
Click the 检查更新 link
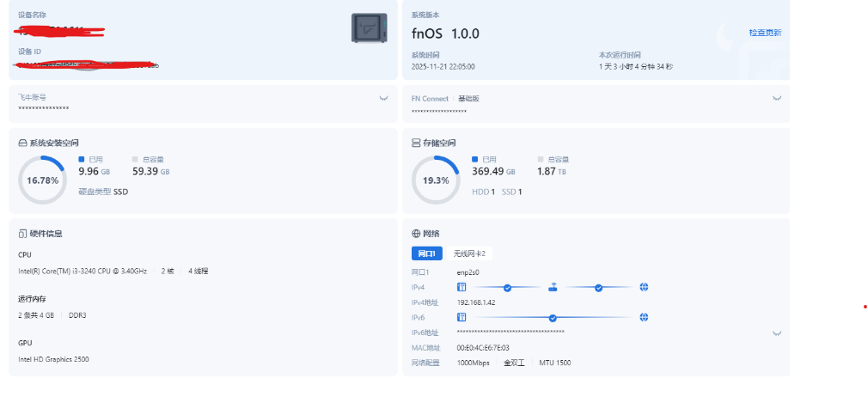(x=765, y=33)
